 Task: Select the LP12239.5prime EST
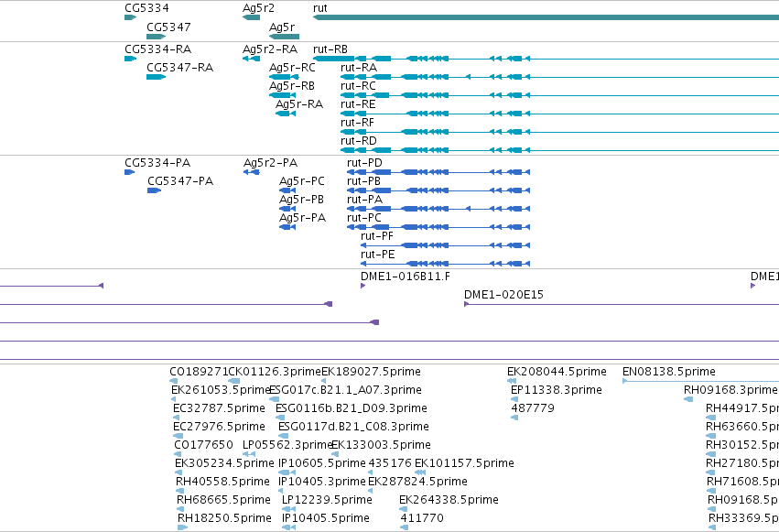(x=288, y=509)
